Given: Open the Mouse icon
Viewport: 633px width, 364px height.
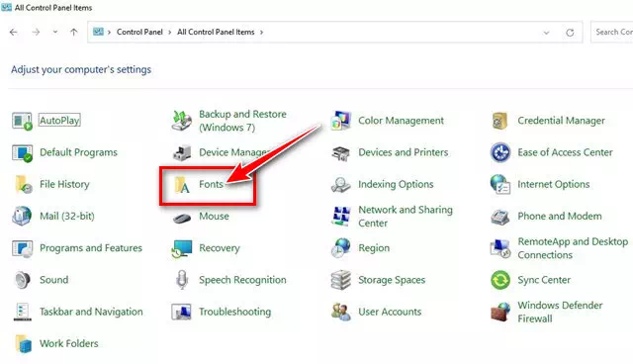Looking at the screenshot, I should click(x=182, y=218).
